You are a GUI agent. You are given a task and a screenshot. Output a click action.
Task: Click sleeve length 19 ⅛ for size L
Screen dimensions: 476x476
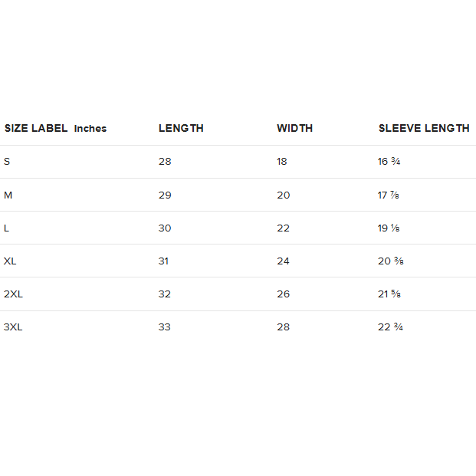(x=389, y=228)
